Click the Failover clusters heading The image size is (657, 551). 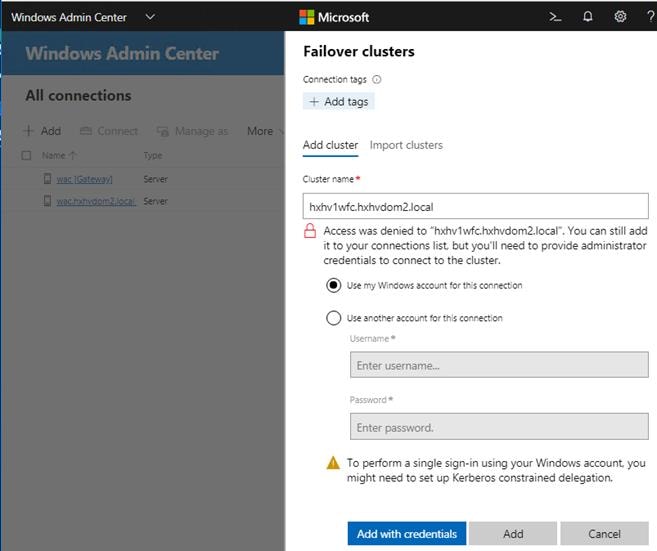coord(359,52)
